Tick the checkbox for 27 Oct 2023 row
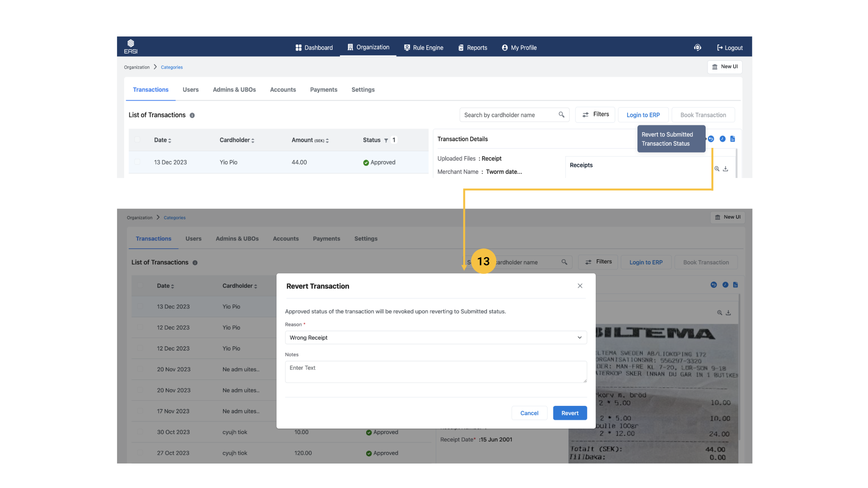Image resolution: width=868 pixels, height=488 pixels. (x=140, y=453)
